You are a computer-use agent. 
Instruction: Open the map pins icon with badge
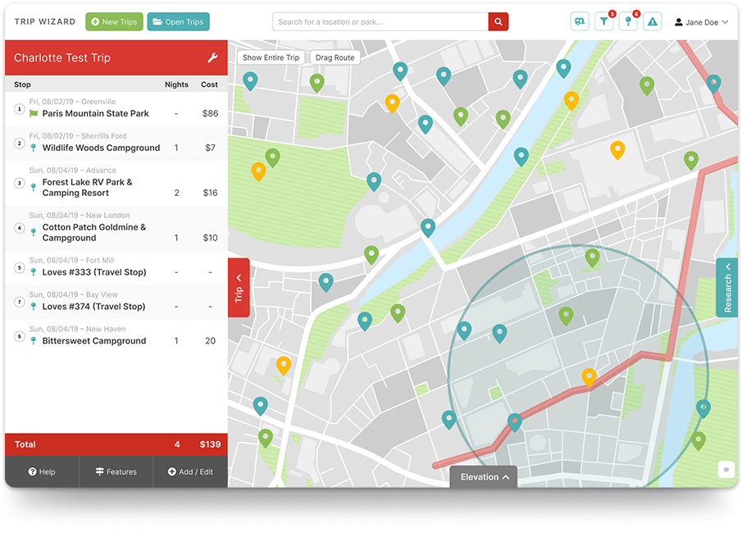pyautogui.click(x=628, y=22)
